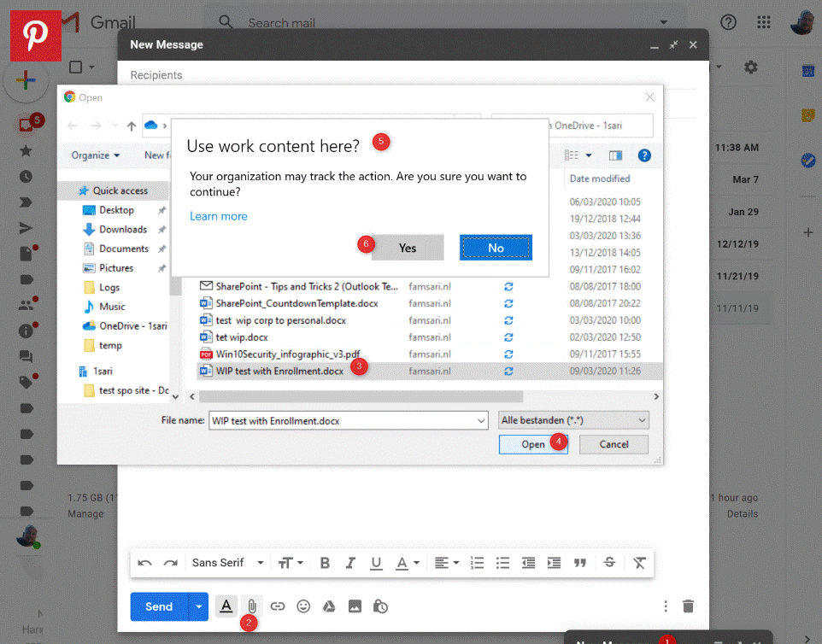Open Gmail settings gear icon
The image size is (822, 644).
751,67
